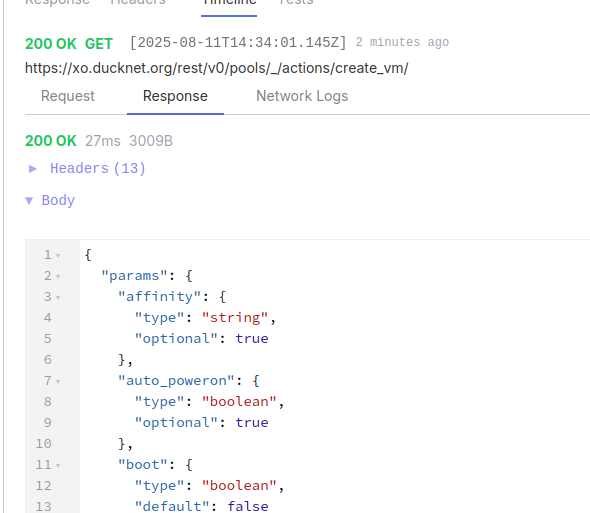
Task: Click the "string" value on line 4
Action: (235, 318)
